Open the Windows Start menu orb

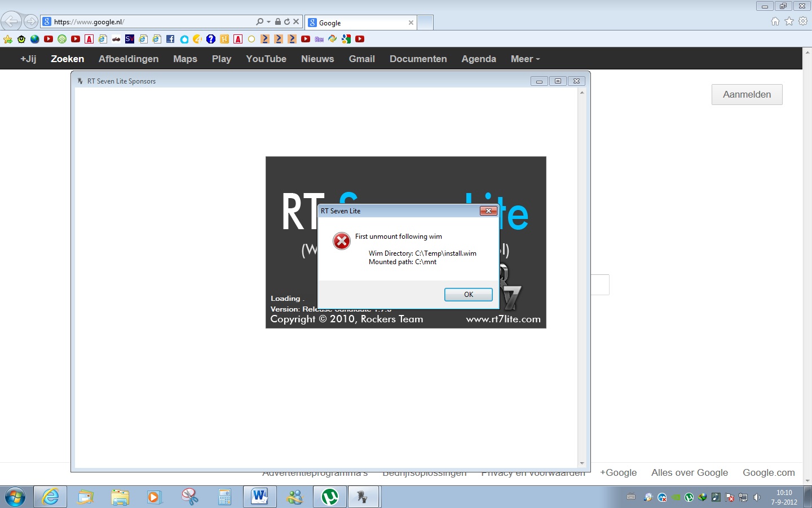[x=15, y=497]
